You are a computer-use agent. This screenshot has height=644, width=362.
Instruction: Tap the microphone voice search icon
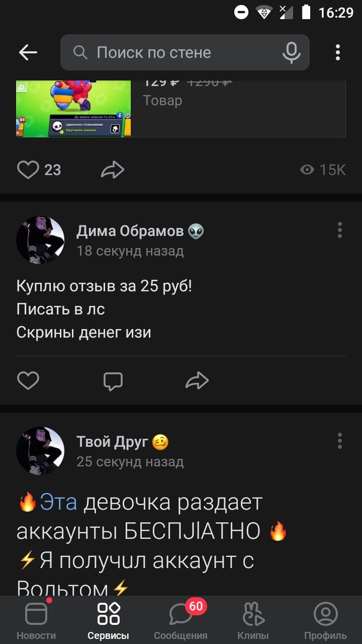(291, 52)
